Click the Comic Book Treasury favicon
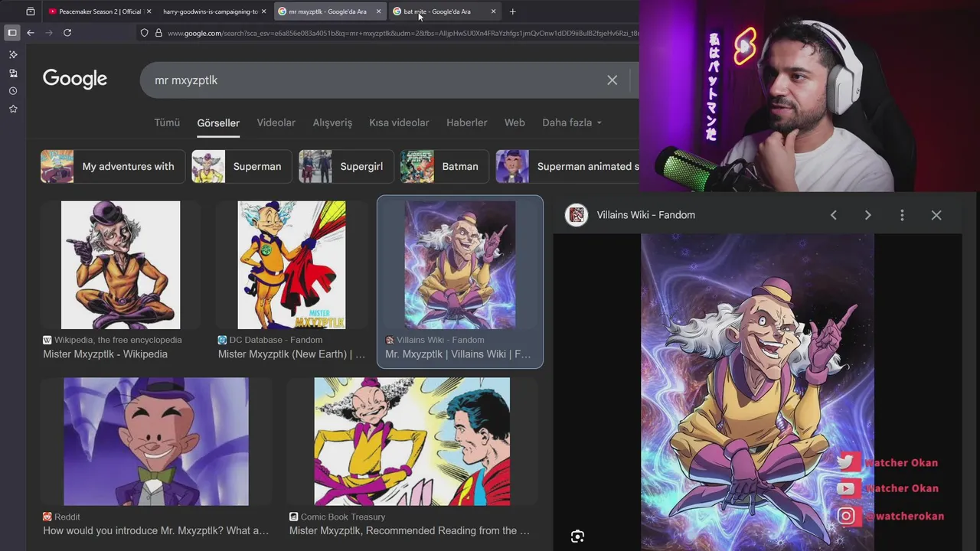 (293, 517)
